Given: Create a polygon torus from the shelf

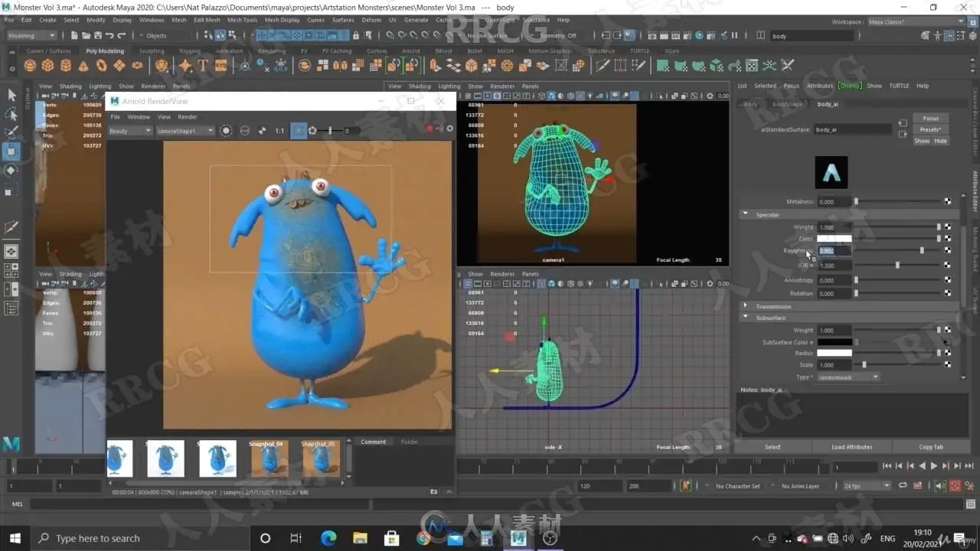Looking at the screenshot, I should 101,66.
